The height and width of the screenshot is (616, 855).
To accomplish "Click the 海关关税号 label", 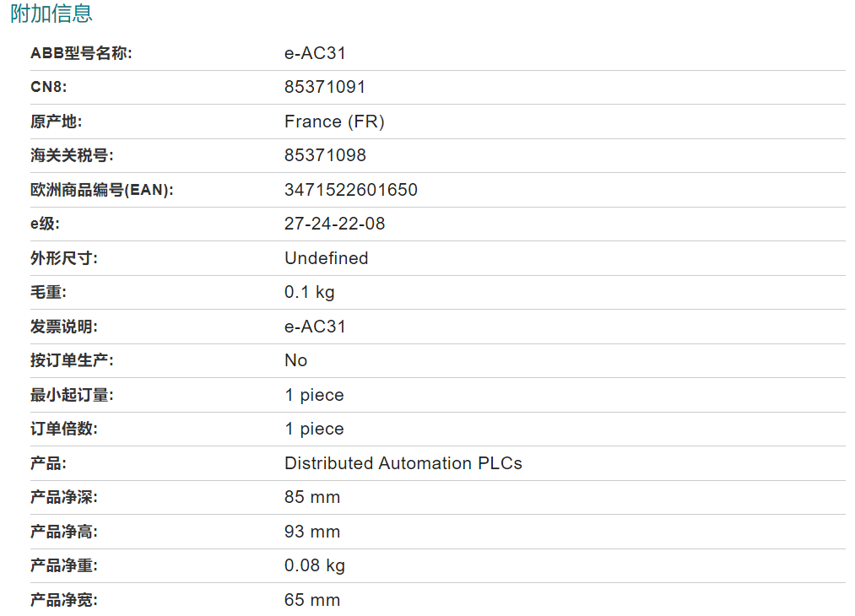I will 72,155.
